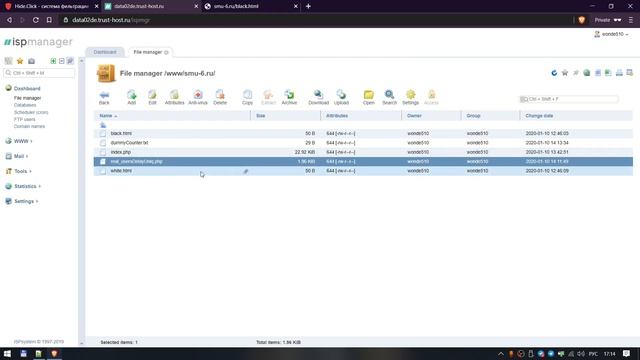Click the rename pencil on white.html row
This screenshot has height=360, width=640.
pos(246,171)
